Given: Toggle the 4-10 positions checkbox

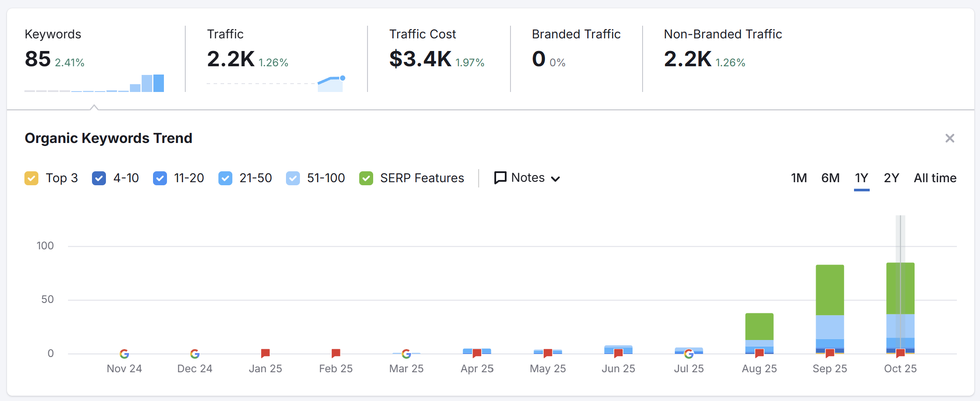Looking at the screenshot, I should pos(99,178).
